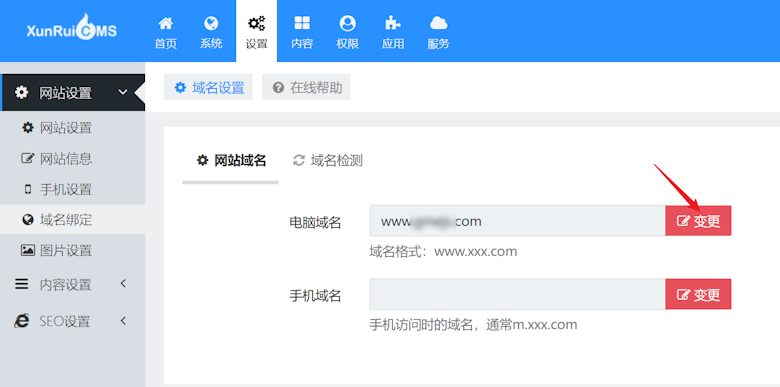Click the 域名设置 header button
This screenshot has height=387, width=780.
point(208,88)
